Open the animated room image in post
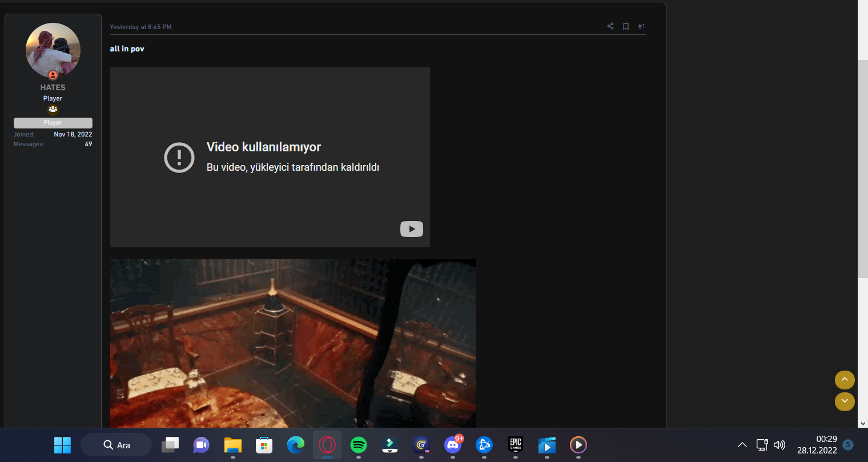The height and width of the screenshot is (462, 868). pos(293,343)
